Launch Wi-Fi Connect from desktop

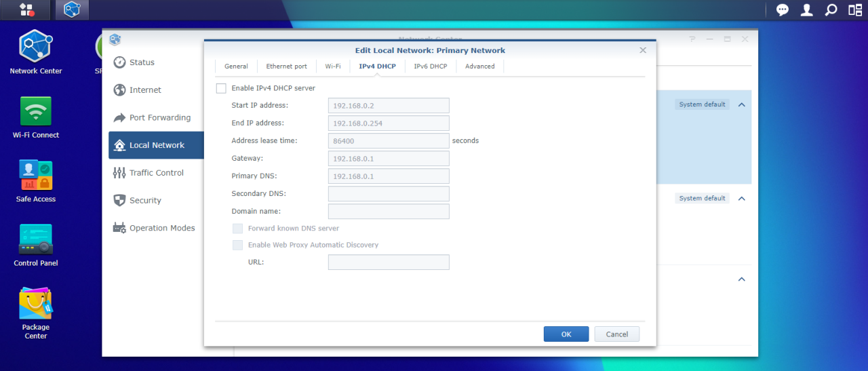[x=35, y=116]
